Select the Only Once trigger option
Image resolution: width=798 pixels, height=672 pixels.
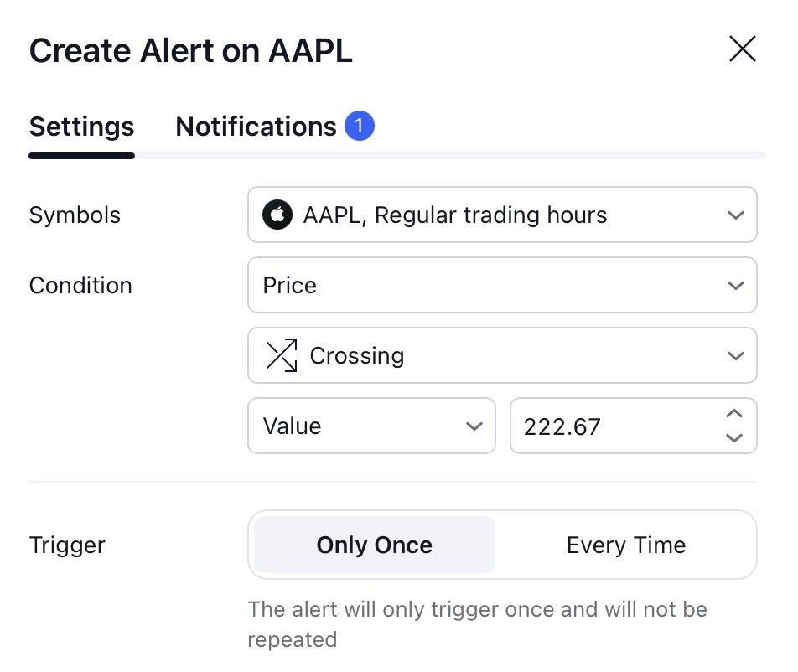click(375, 545)
